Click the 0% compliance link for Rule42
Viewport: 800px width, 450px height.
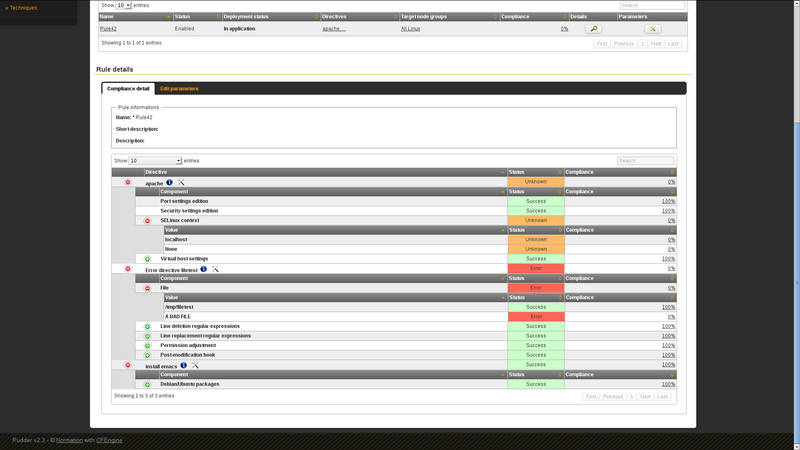pos(564,29)
